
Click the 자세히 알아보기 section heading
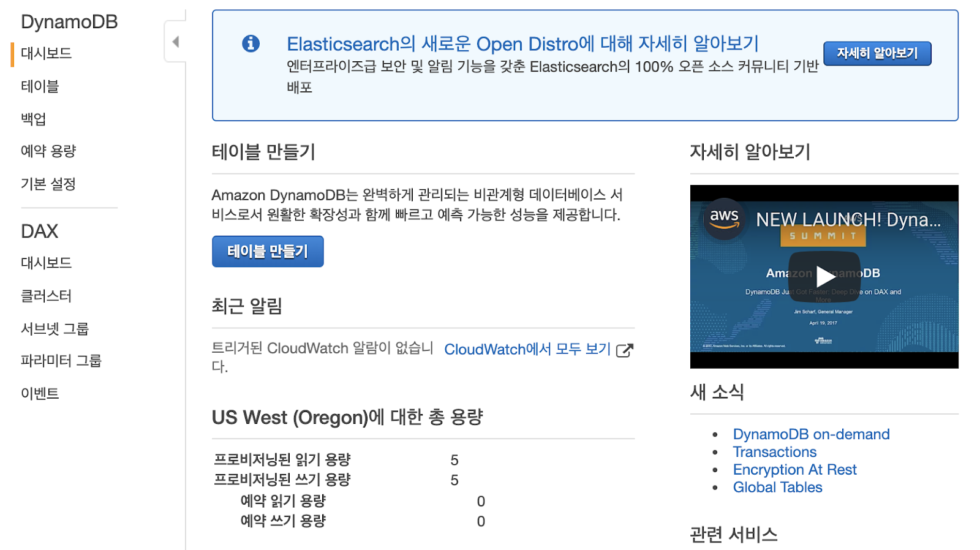click(750, 151)
